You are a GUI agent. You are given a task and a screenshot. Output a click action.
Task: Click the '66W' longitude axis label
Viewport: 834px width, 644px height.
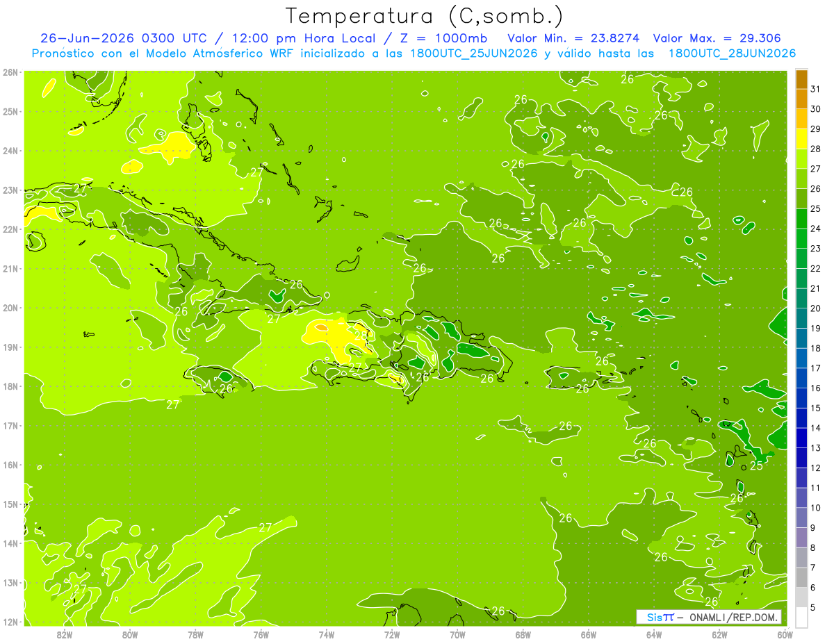(x=589, y=634)
